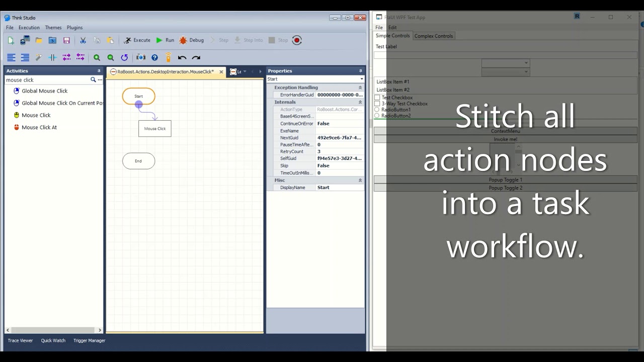644x362 pixels.
Task: Open the Trigger Manager bottom tab
Action: point(89,340)
